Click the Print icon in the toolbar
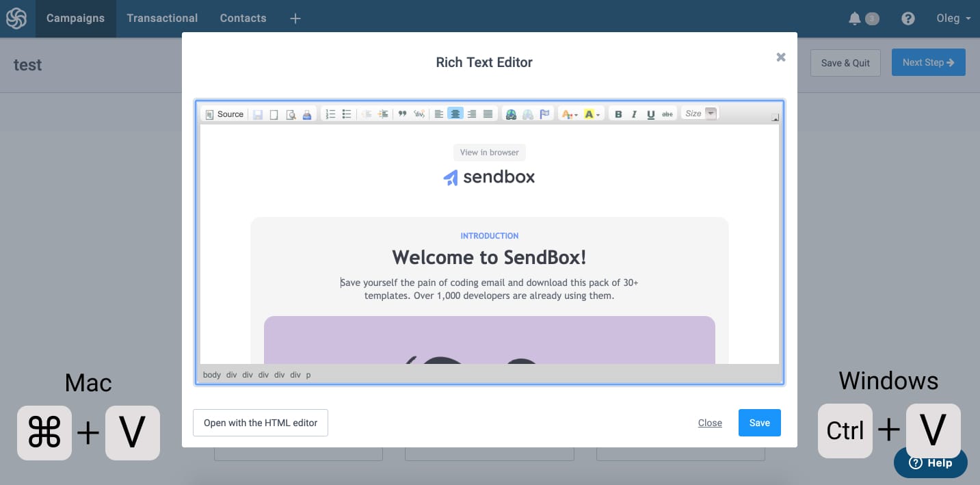The height and width of the screenshot is (485, 980). (x=307, y=114)
